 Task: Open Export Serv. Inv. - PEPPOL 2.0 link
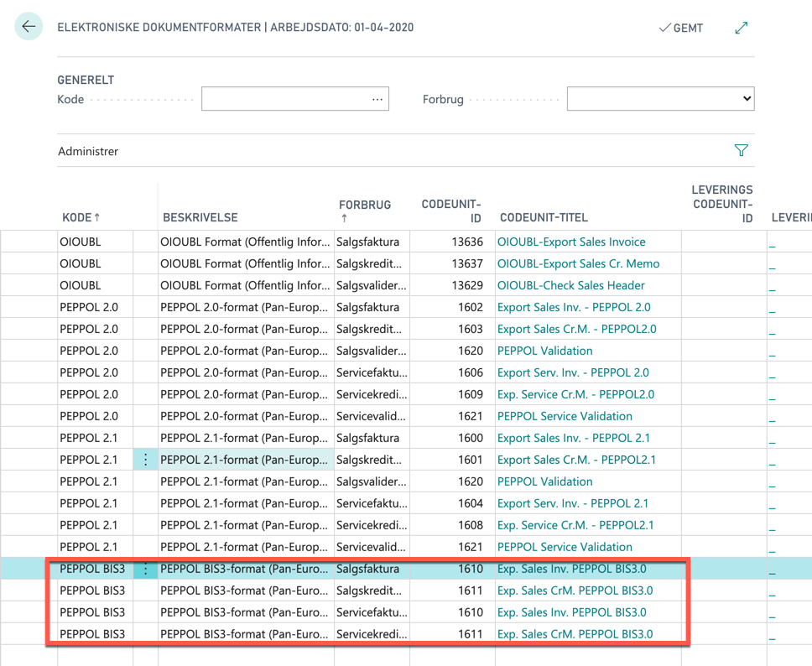click(x=573, y=372)
